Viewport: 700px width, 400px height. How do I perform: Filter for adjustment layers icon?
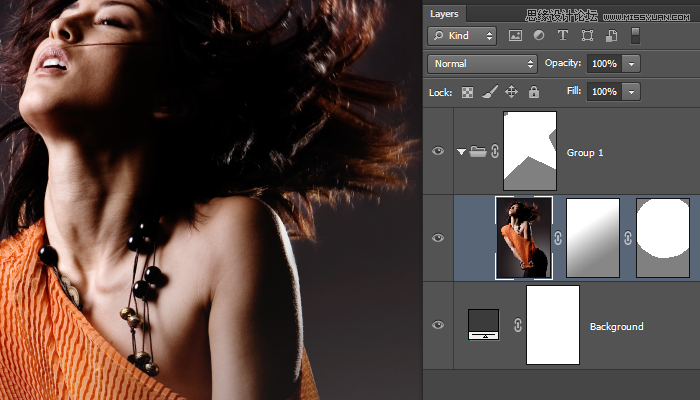pyautogui.click(x=539, y=35)
